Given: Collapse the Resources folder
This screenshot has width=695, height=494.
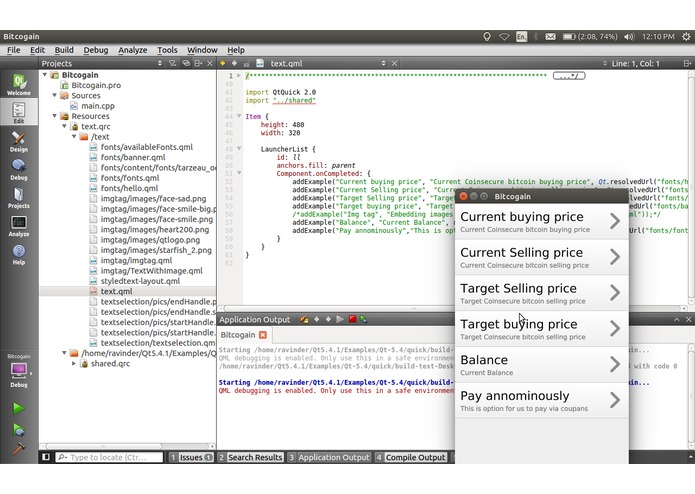Looking at the screenshot, I should point(55,116).
